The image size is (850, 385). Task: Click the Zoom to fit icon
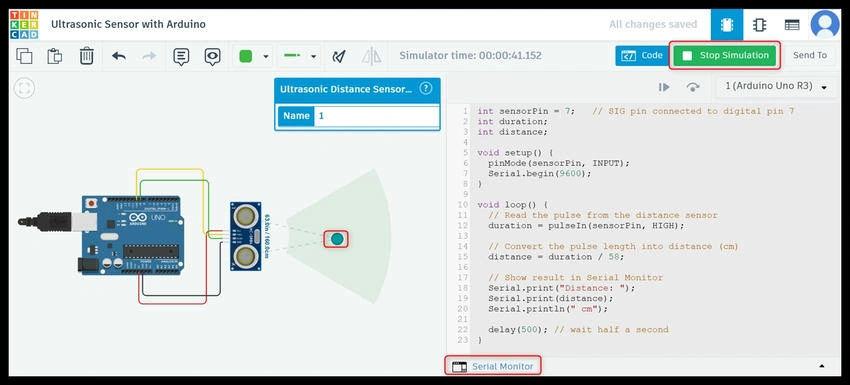pos(24,88)
